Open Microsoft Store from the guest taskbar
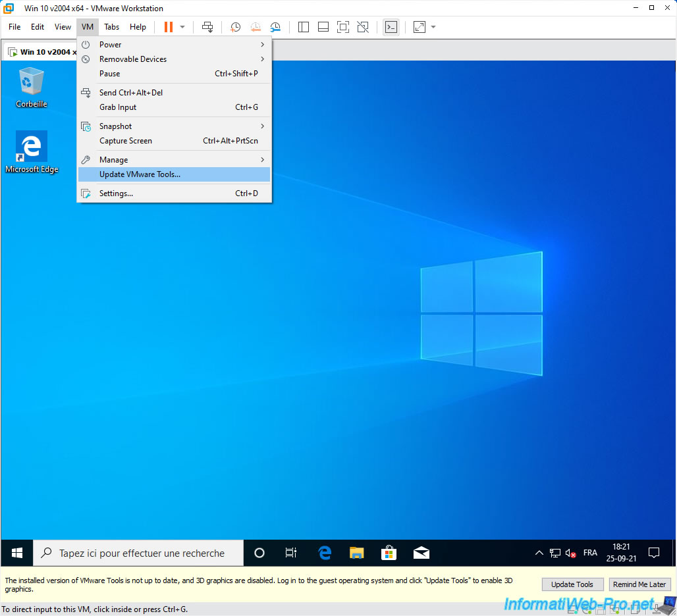This screenshot has height=616, width=677. tap(389, 553)
